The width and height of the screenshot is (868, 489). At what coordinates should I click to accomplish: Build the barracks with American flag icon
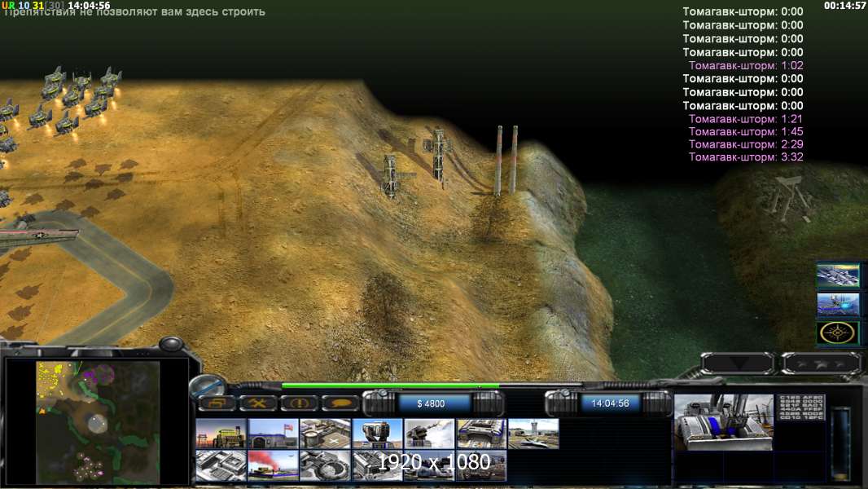274,434
